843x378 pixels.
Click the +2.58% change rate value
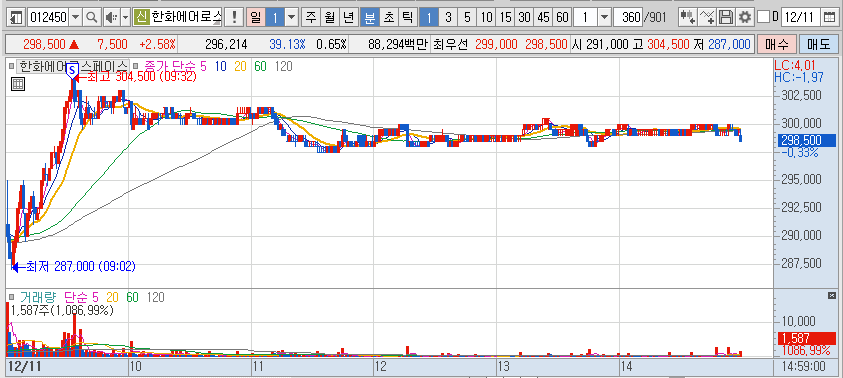[158, 44]
